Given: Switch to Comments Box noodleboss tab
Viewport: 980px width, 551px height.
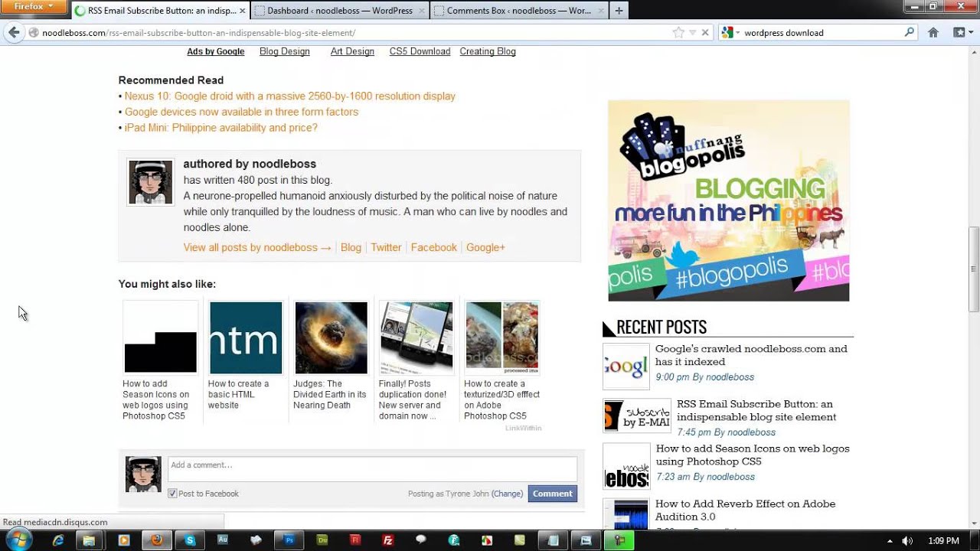Looking at the screenshot, I should pos(518,11).
